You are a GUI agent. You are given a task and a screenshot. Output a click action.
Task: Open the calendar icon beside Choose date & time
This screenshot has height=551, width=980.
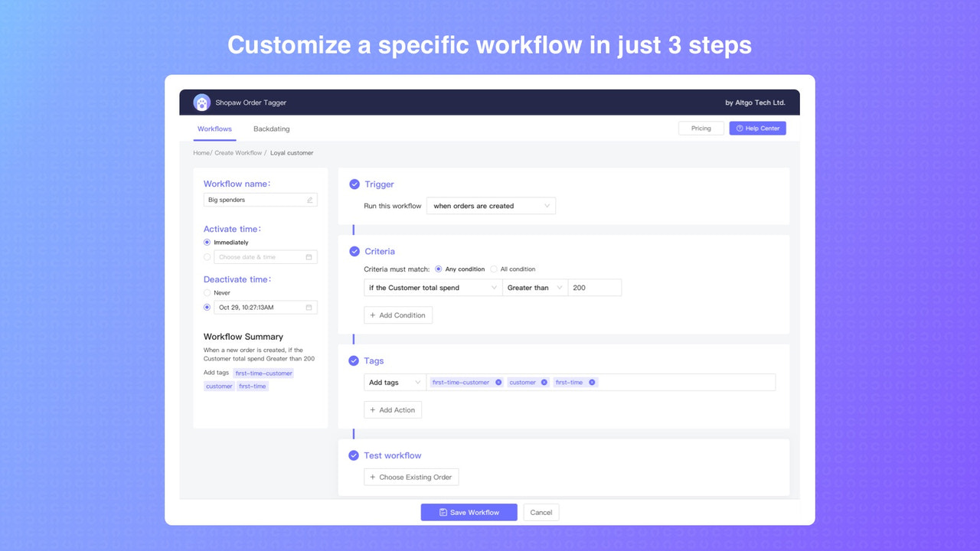(x=310, y=256)
